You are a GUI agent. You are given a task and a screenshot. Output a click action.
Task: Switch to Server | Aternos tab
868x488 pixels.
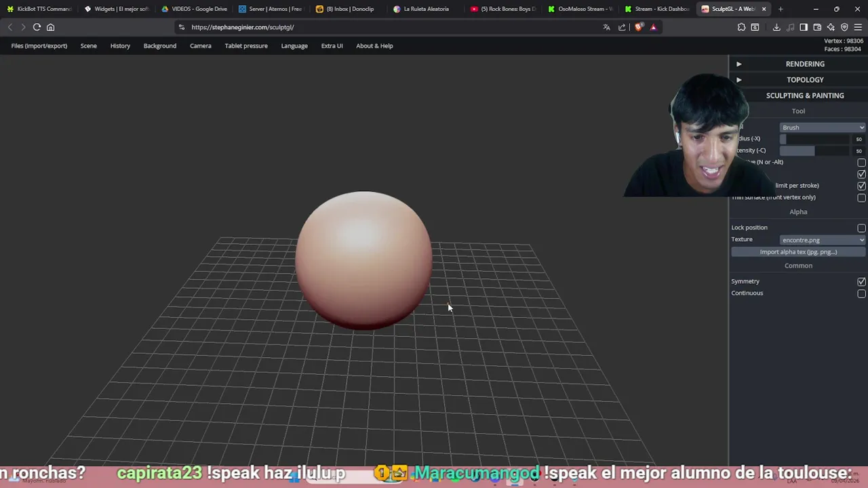tap(271, 9)
